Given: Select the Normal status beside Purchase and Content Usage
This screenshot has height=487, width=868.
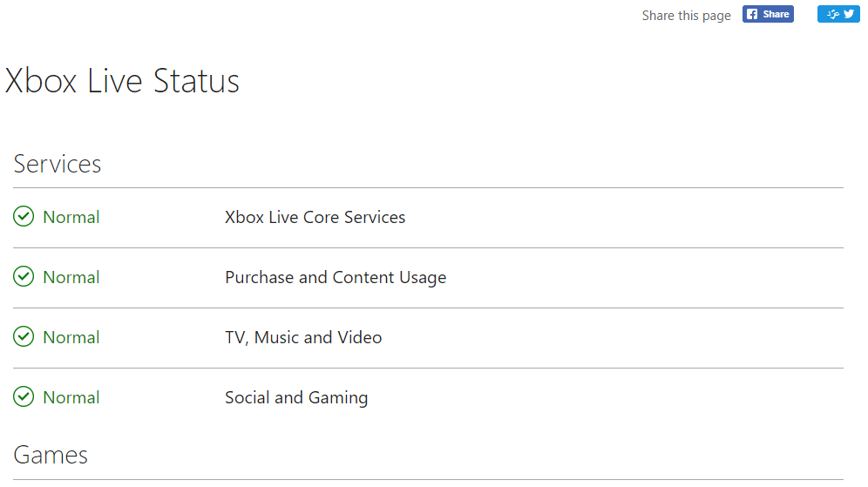Looking at the screenshot, I should [71, 277].
